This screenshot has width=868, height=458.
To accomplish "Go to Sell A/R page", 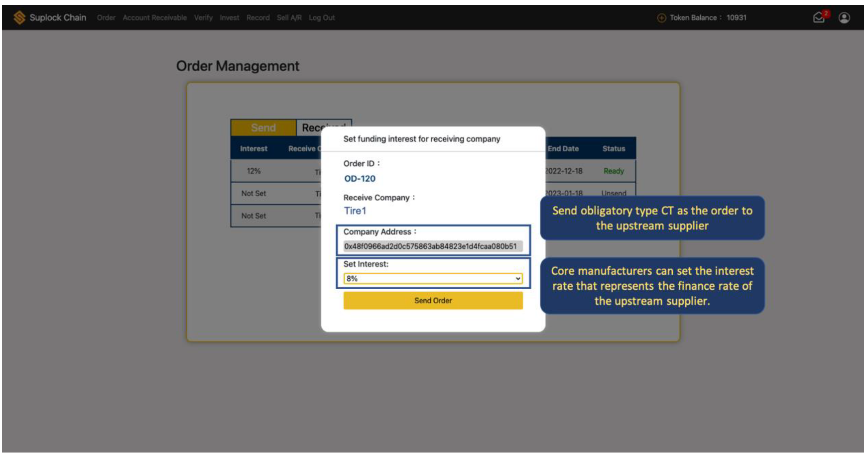I will click(289, 18).
